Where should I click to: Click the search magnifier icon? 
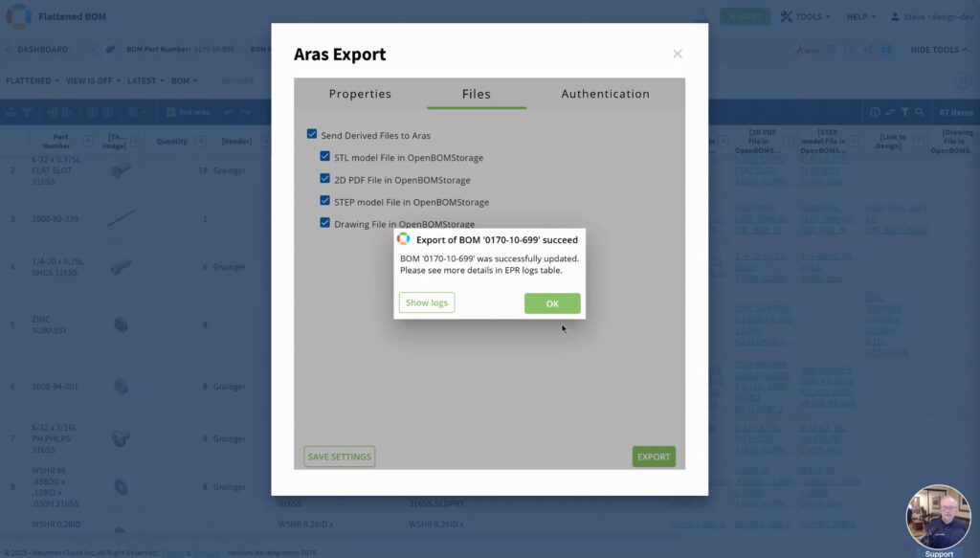click(920, 112)
